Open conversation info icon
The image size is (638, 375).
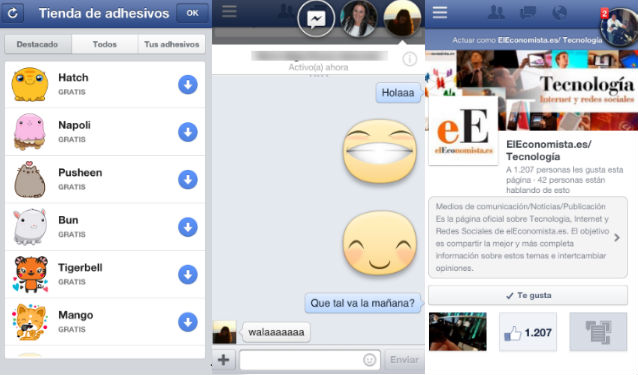pos(409,59)
